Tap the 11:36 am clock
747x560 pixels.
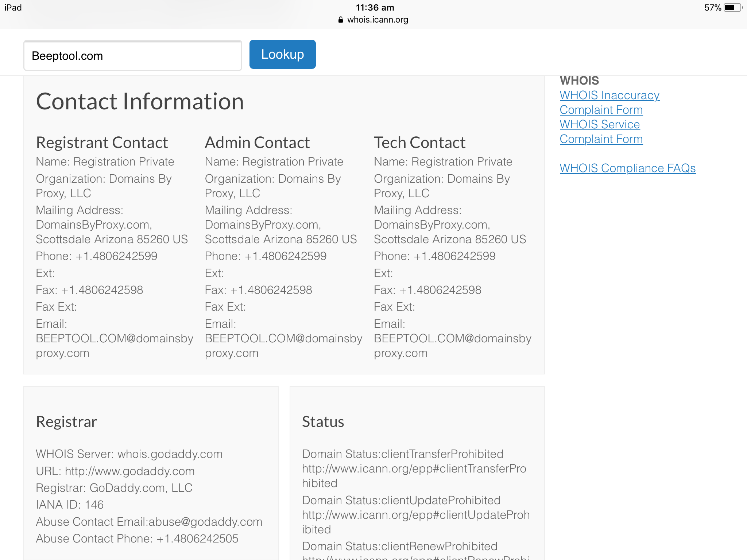coord(375,8)
